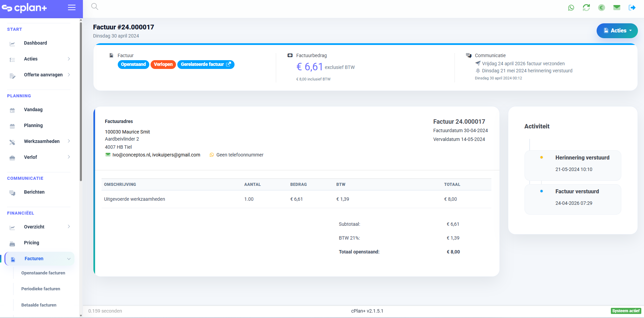Expand the Werkzaamheden submenu arrow
644x318 pixels.
[x=69, y=141]
